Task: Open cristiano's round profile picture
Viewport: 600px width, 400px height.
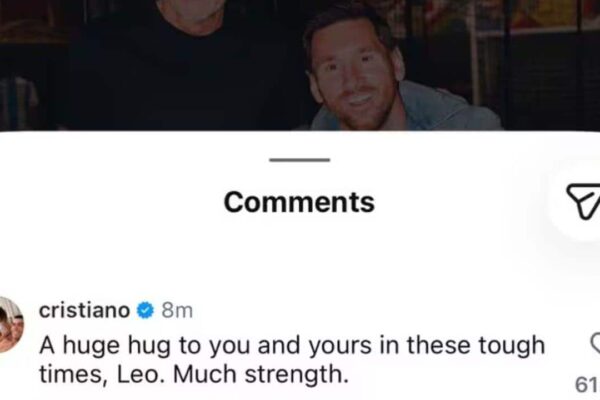Action: 10,325
